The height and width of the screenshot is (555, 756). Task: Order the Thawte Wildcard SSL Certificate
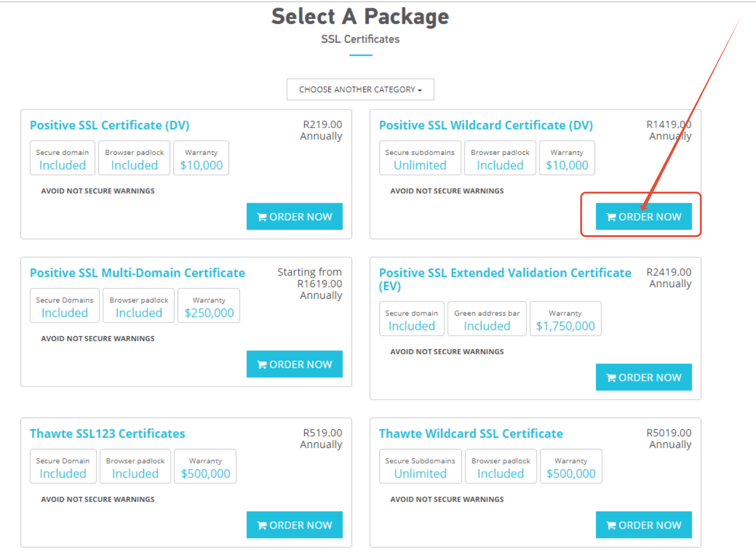(643, 525)
